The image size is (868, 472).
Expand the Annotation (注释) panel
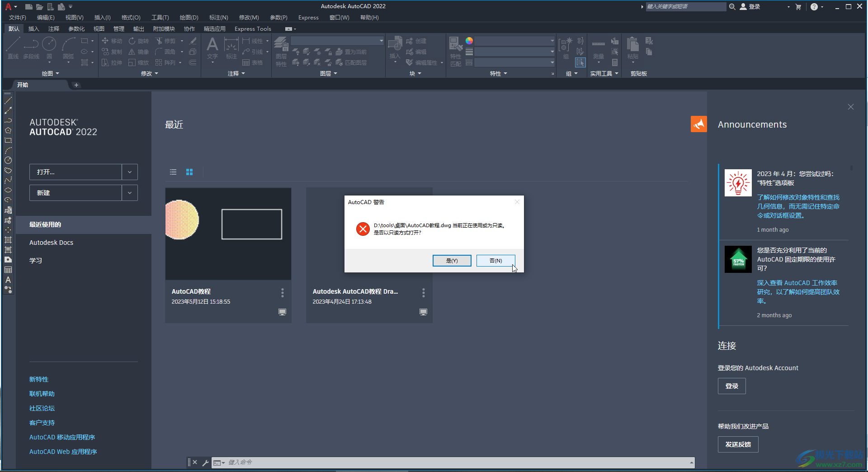(x=236, y=73)
